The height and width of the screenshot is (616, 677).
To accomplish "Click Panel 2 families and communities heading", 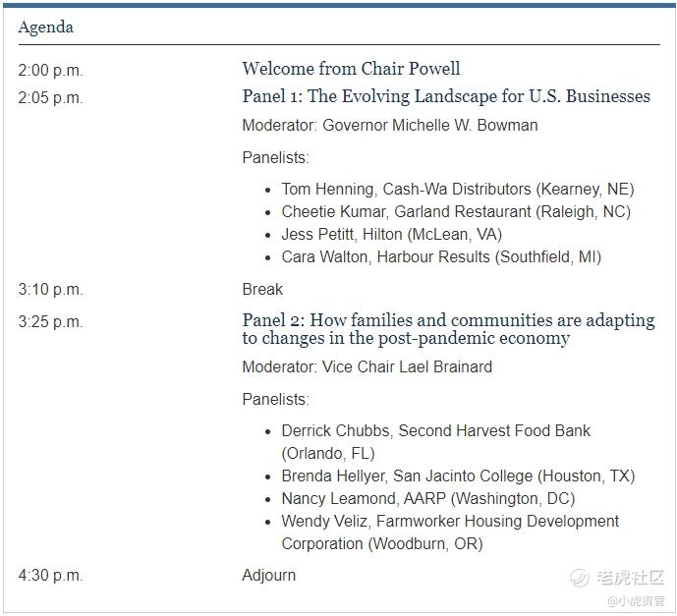I will 448,329.
